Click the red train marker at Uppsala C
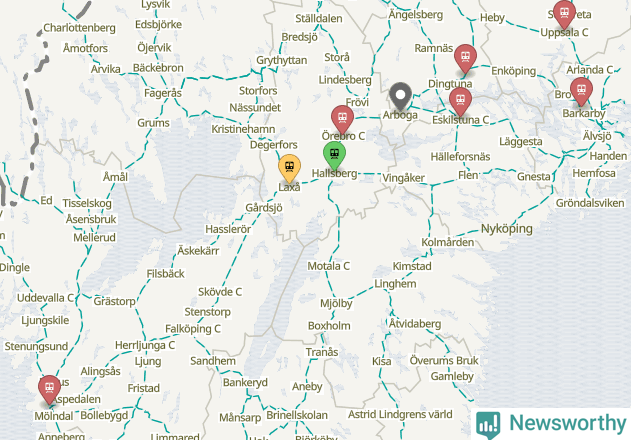The height and width of the screenshot is (440, 631). [x=564, y=14]
